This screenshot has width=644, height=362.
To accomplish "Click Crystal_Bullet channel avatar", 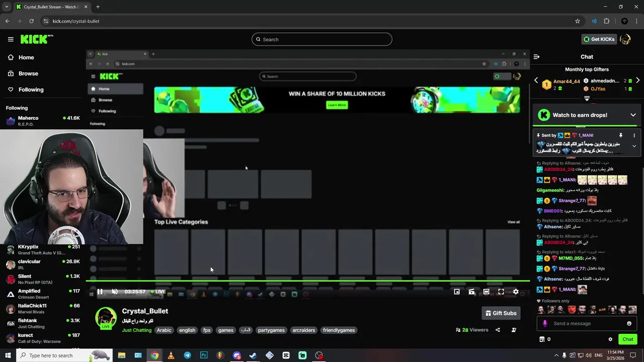I will point(106,319).
